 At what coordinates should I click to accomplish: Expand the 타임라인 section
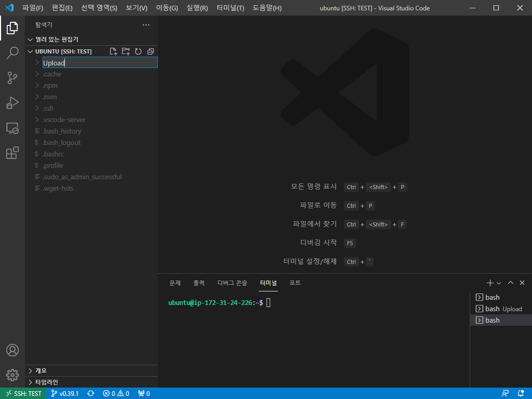point(91,382)
